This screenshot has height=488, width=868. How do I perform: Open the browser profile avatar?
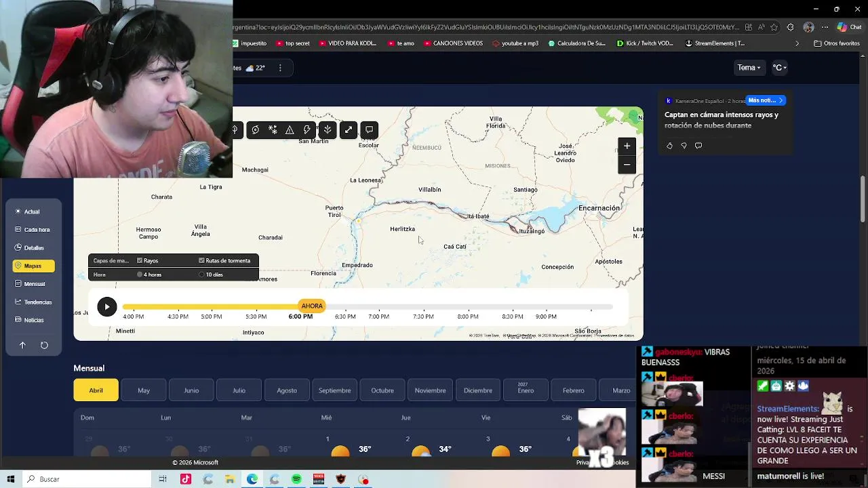808,27
